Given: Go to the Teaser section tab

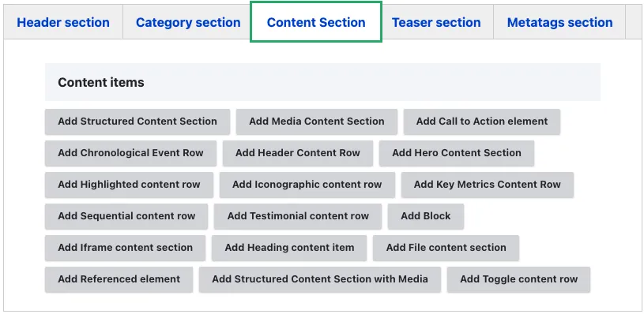Looking at the screenshot, I should (x=436, y=22).
